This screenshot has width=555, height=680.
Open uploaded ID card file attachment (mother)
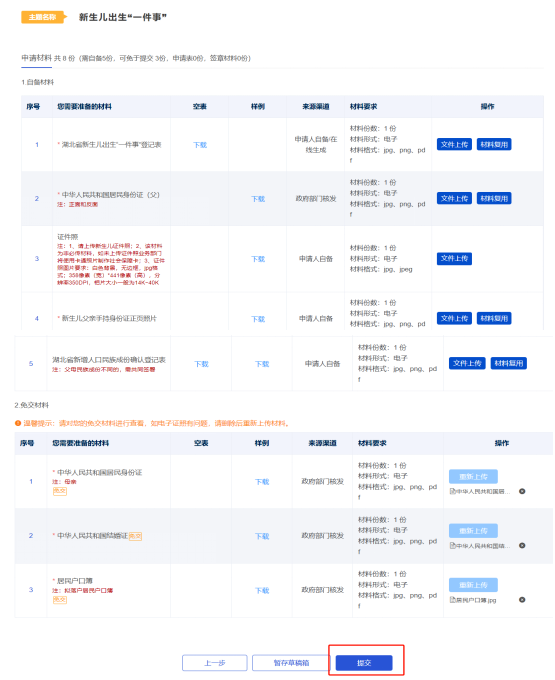pyautogui.click(x=480, y=492)
